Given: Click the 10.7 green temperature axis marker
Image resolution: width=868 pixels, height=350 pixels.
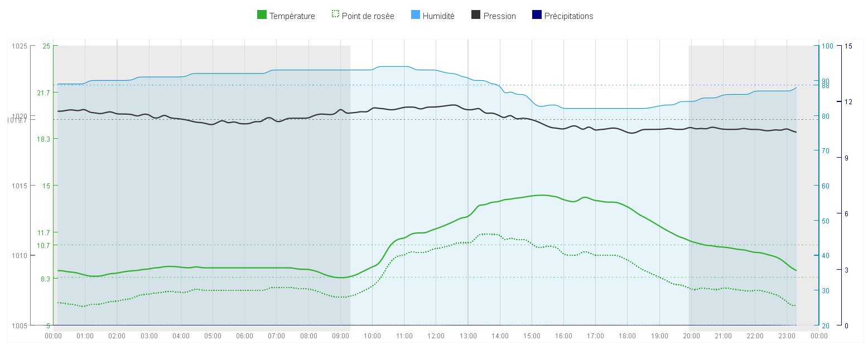Looking at the screenshot, I should pos(44,245).
